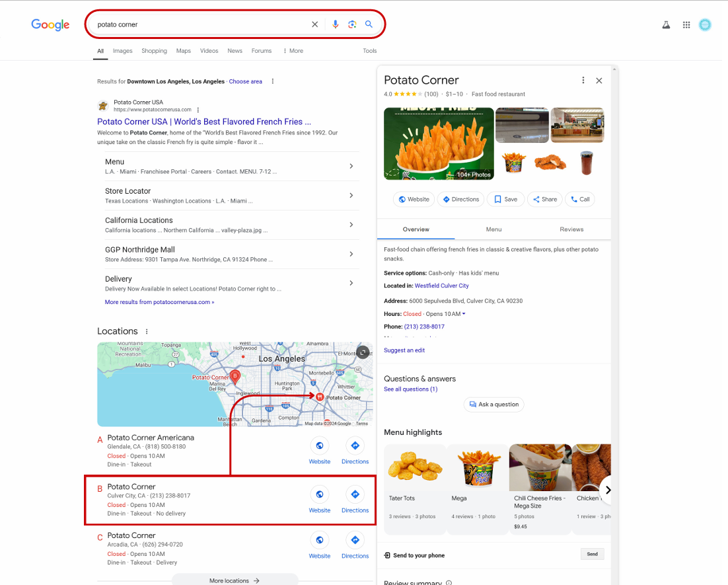Click the Ask a question button

493,405
